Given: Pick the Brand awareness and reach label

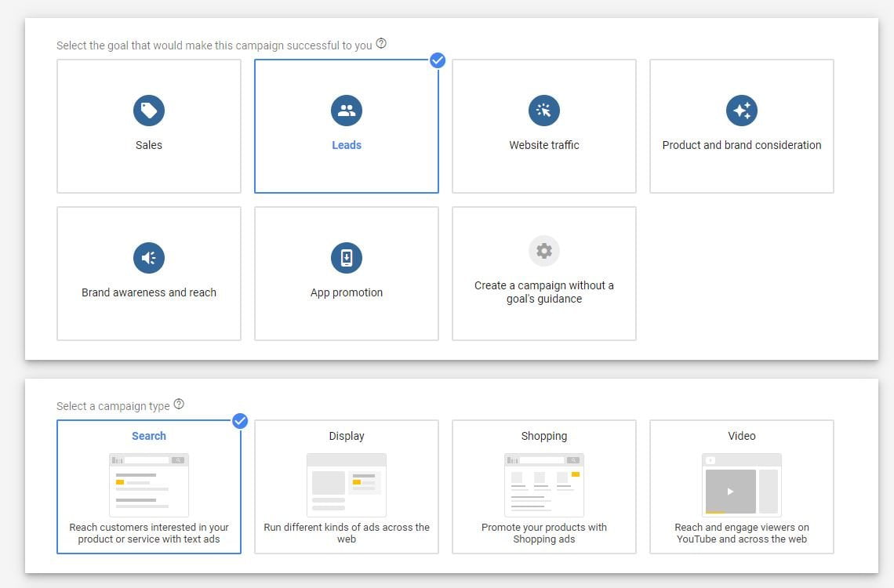Looking at the screenshot, I should coord(149,293).
